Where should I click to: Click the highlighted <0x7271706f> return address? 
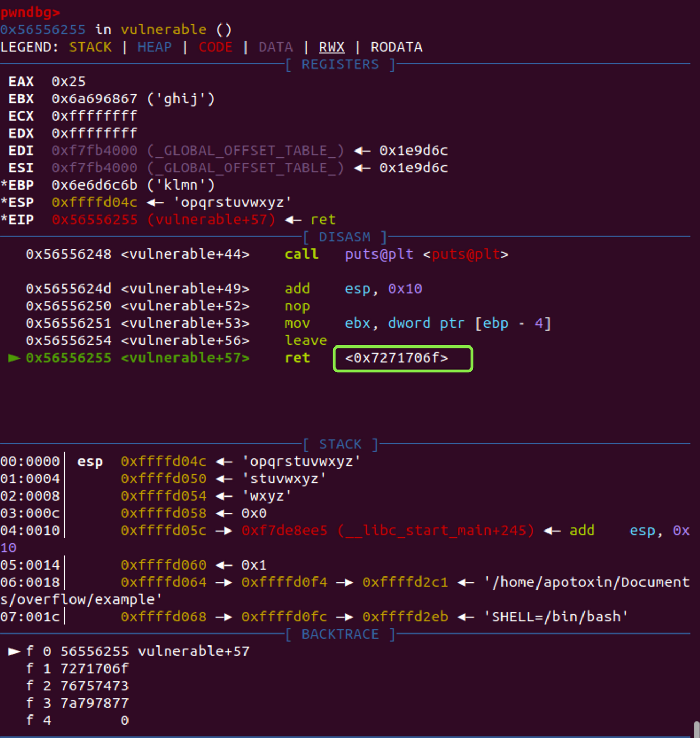396,358
